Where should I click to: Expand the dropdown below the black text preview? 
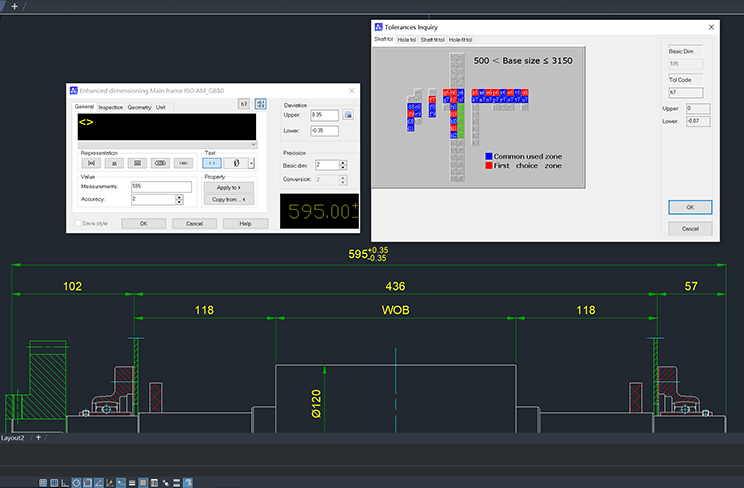pos(253,144)
